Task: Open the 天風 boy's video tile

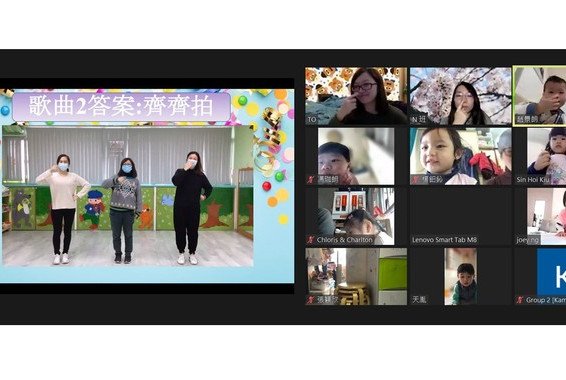Action: tap(461, 276)
